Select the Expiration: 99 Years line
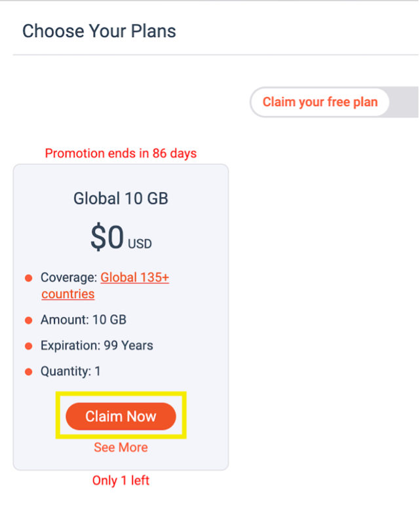420x522 pixels. pos(96,346)
